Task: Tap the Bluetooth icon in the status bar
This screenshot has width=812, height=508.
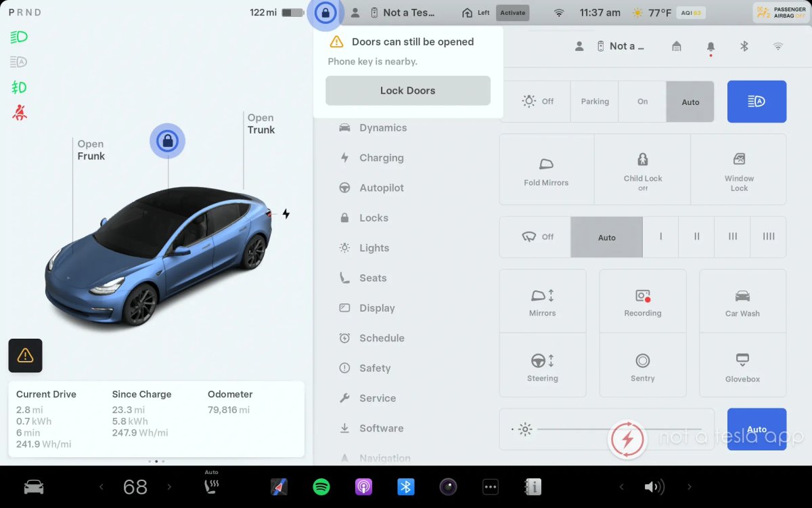Action: 744,46
